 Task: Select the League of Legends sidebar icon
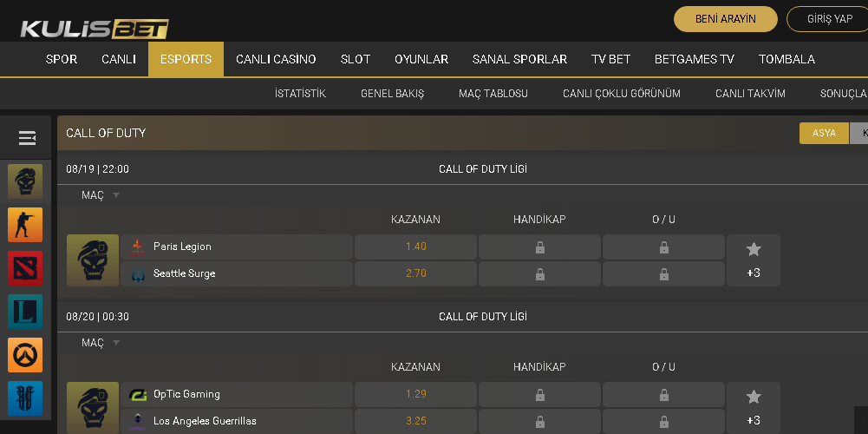pyautogui.click(x=25, y=312)
